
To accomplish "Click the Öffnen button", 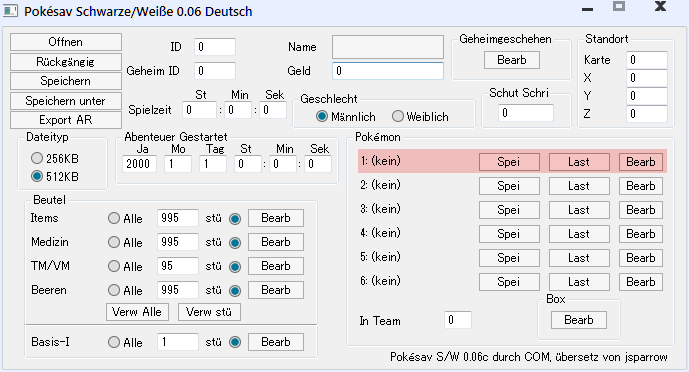I will click(x=66, y=42).
